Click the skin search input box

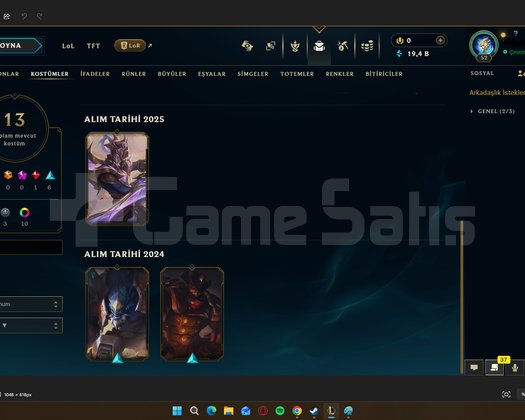coord(31,247)
